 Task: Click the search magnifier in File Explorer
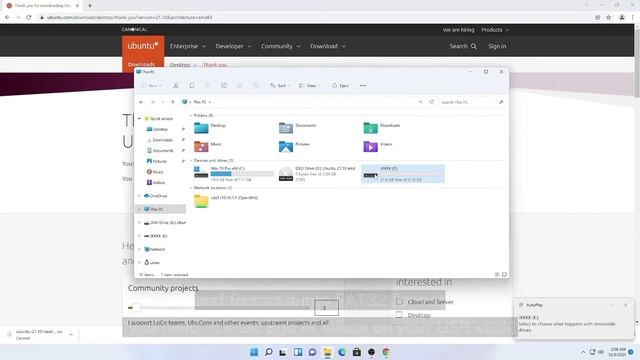click(501, 102)
